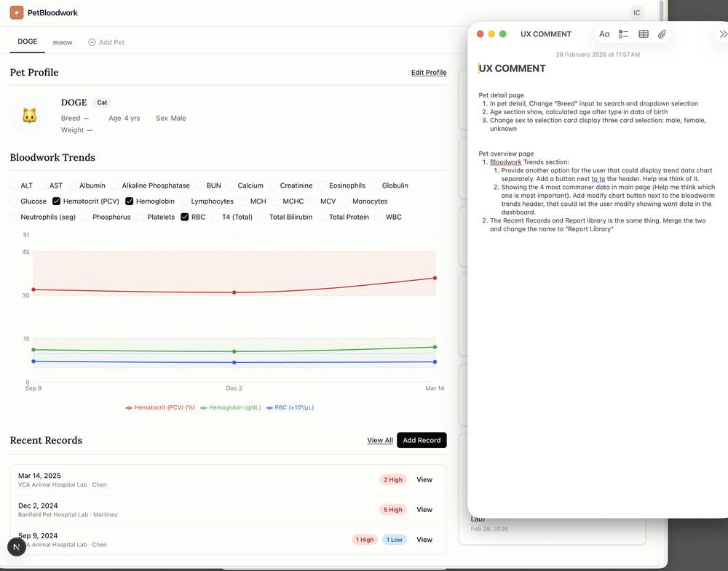This screenshot has width=728, height=571.
Task: Click the 1 Low badge
Action: [394, 540]
